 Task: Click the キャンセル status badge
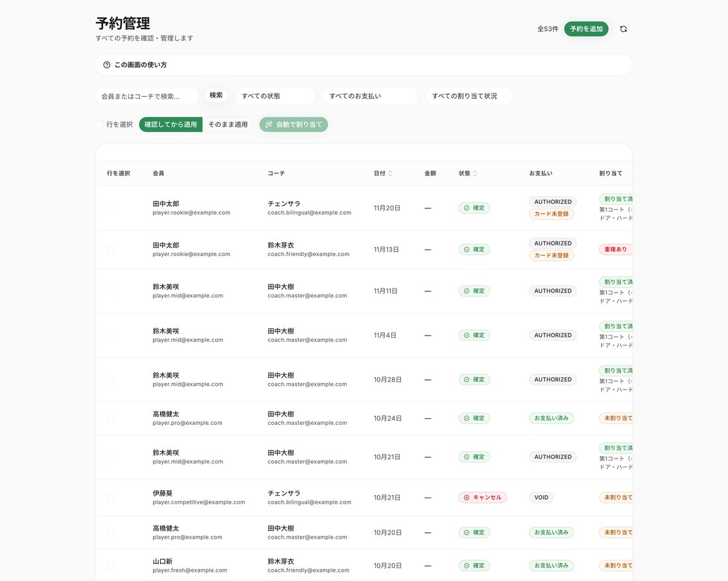482,498
